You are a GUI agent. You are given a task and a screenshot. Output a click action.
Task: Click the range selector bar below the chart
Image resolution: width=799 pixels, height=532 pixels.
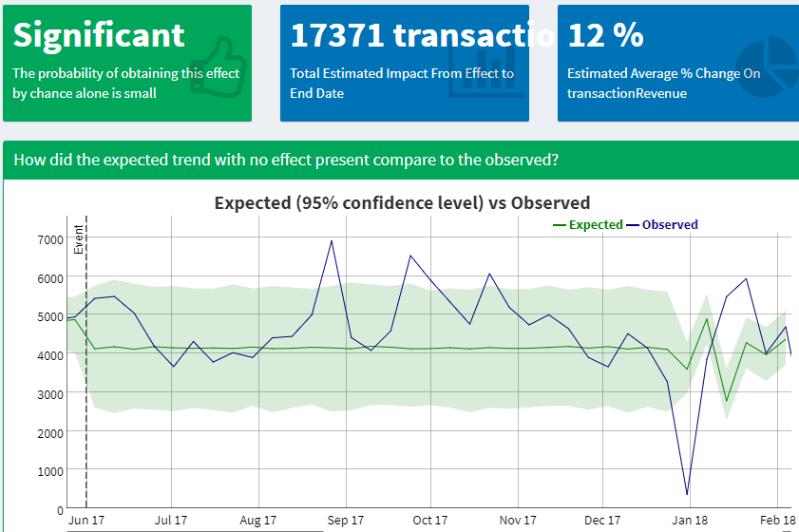pos(195,530)
